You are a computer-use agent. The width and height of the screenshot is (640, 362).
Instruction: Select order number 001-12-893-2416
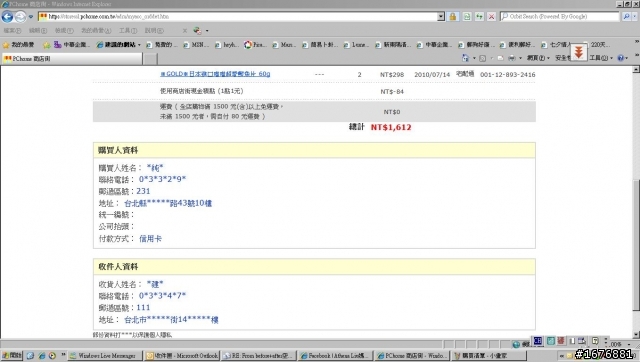coord(507,75)
